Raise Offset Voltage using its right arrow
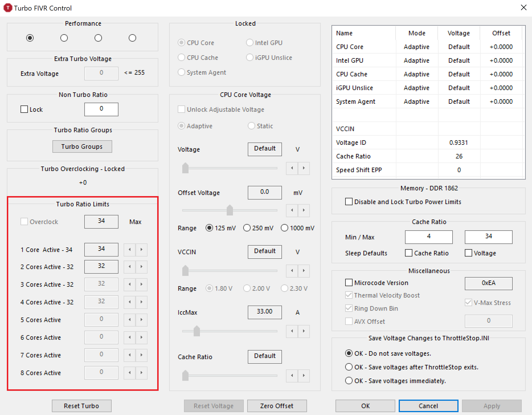Viewport: 532px width, 415px height. (x=304, y=210)
